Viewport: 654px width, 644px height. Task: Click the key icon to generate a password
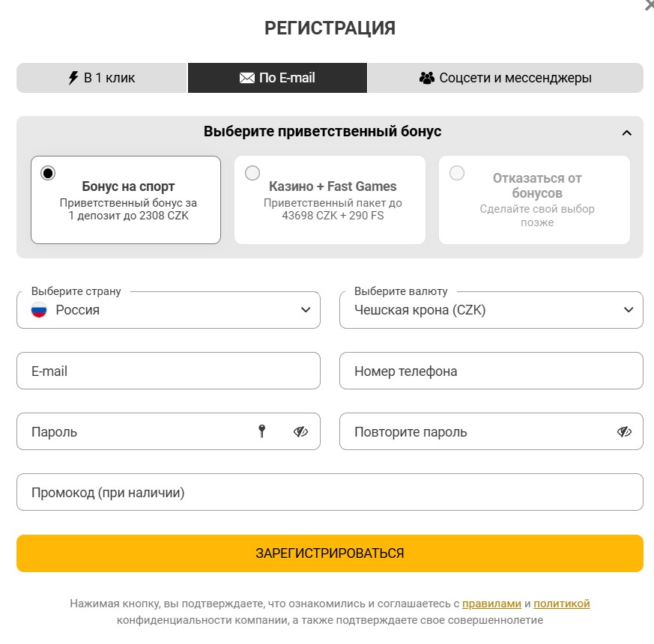(262, 431)
